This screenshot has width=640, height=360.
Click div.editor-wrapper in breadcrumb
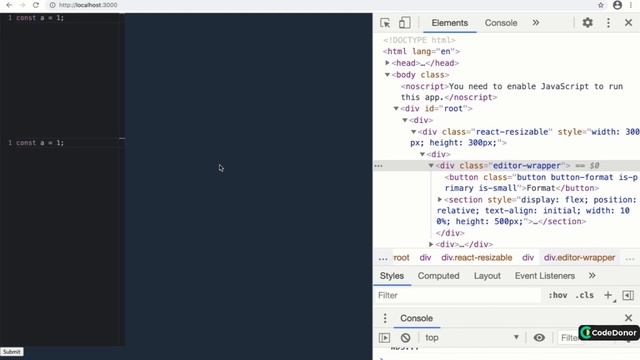point(579,258)
